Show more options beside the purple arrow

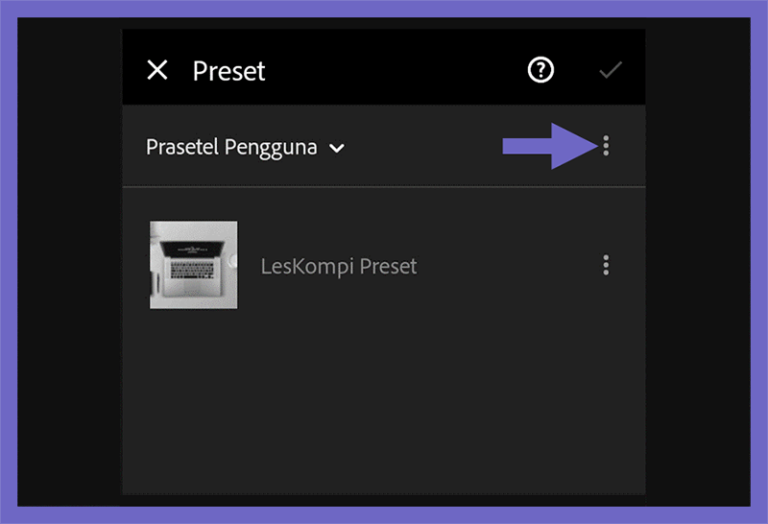[606, 146]
